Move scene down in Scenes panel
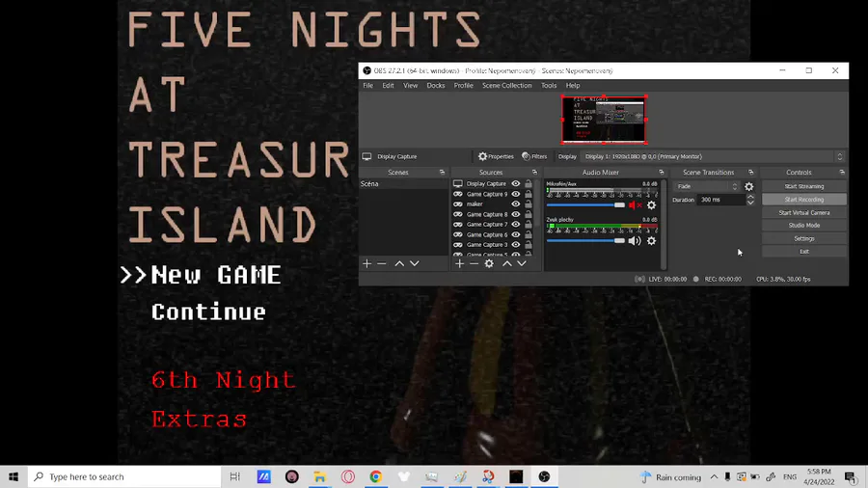Viewport: 868px width, 488px height. coord(414,264)
